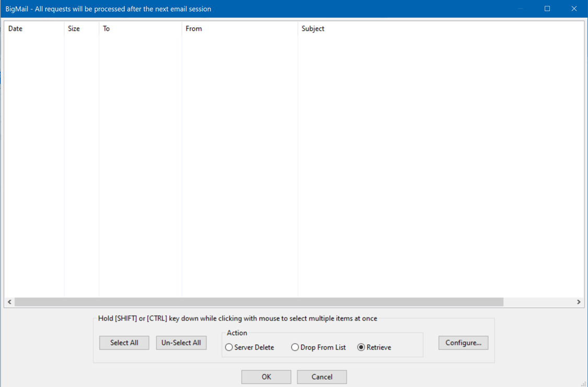588x387 pixels.
Task: Click the horizontal scrollbar thumb
Action: [259, 302]
